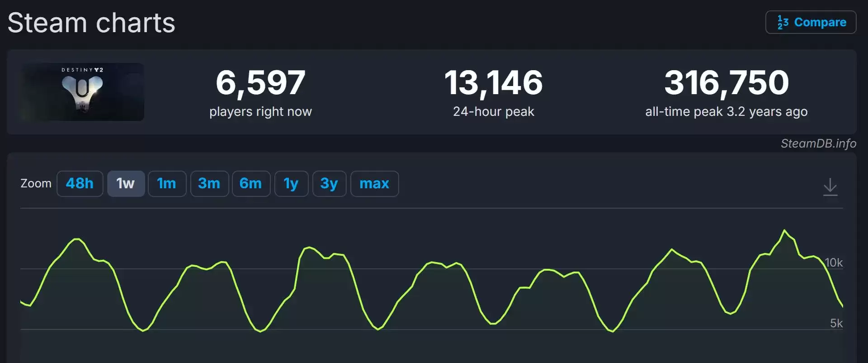Select the 1y zoom range

click(x=291, y=184)
